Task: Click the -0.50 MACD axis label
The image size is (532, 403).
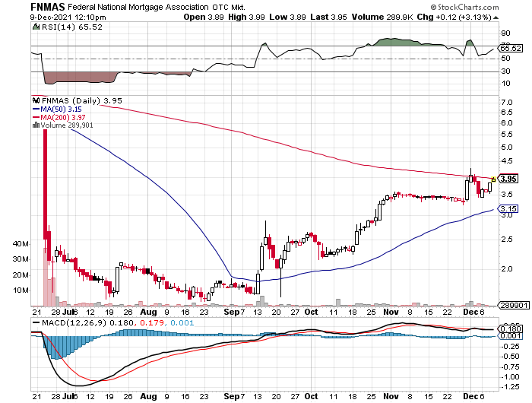Action: (x=510, y=357)
